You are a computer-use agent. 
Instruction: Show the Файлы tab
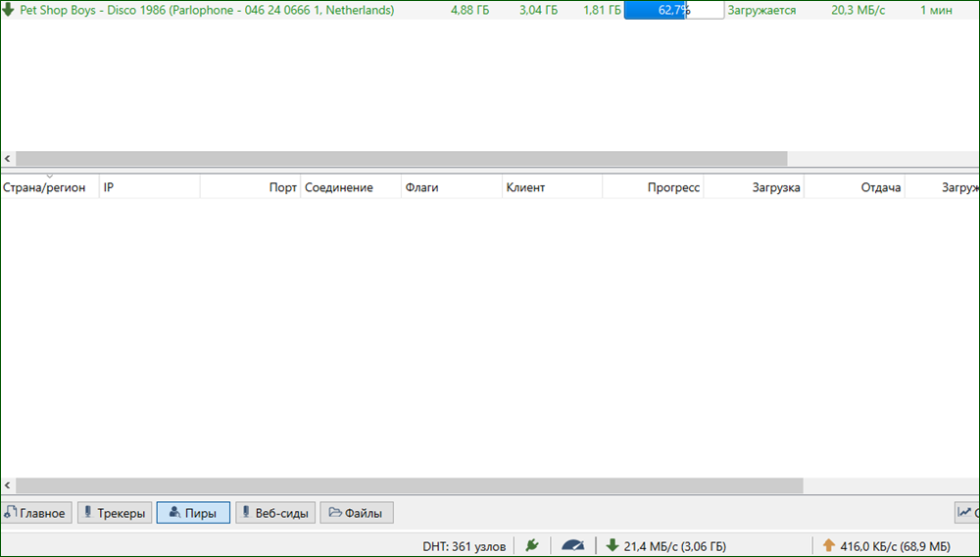click(x=357, y=513)
